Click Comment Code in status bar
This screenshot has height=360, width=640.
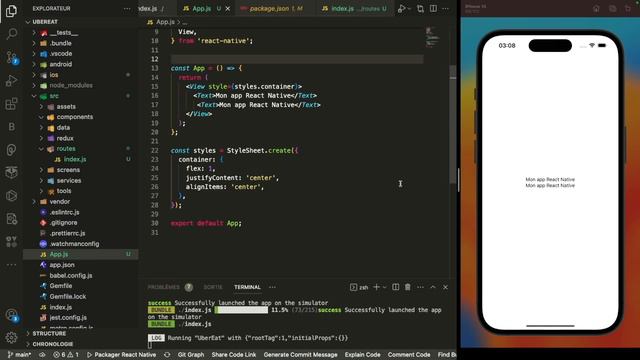click(x=409, y=355)
